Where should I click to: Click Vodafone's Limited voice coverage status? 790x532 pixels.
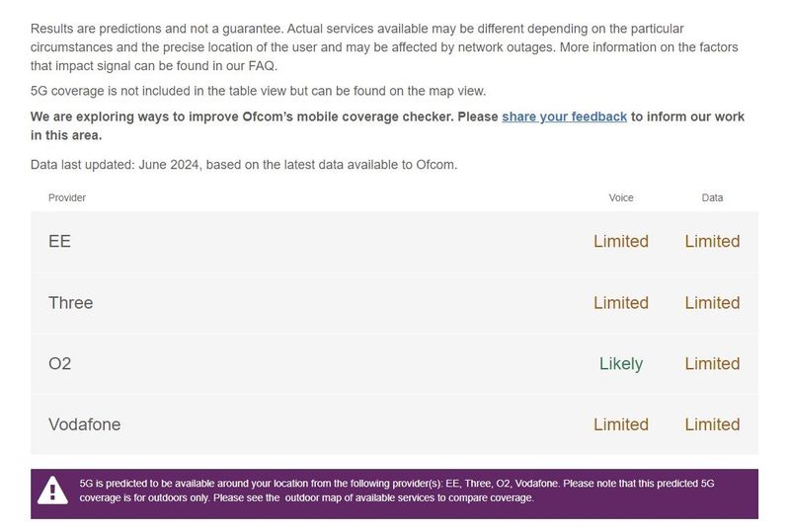click(x=620, y=425)
